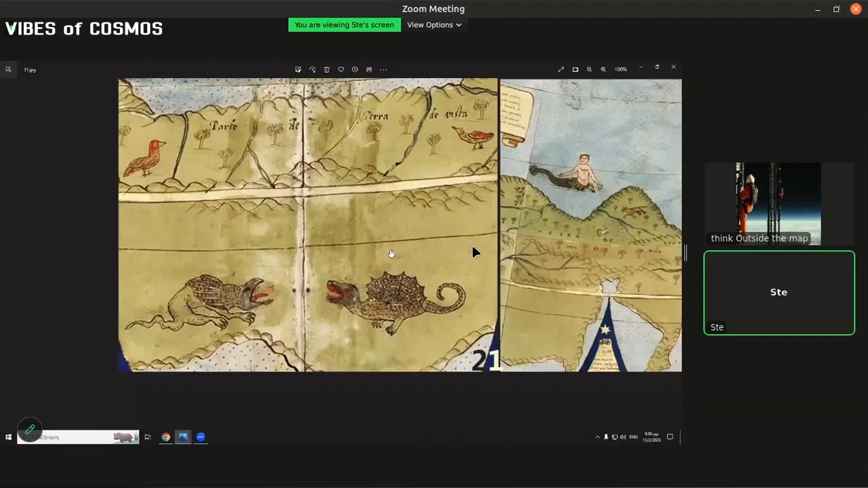Enter fullscreen view of the image
Viewport: 868px width, 488px height.
click(561, 68)
